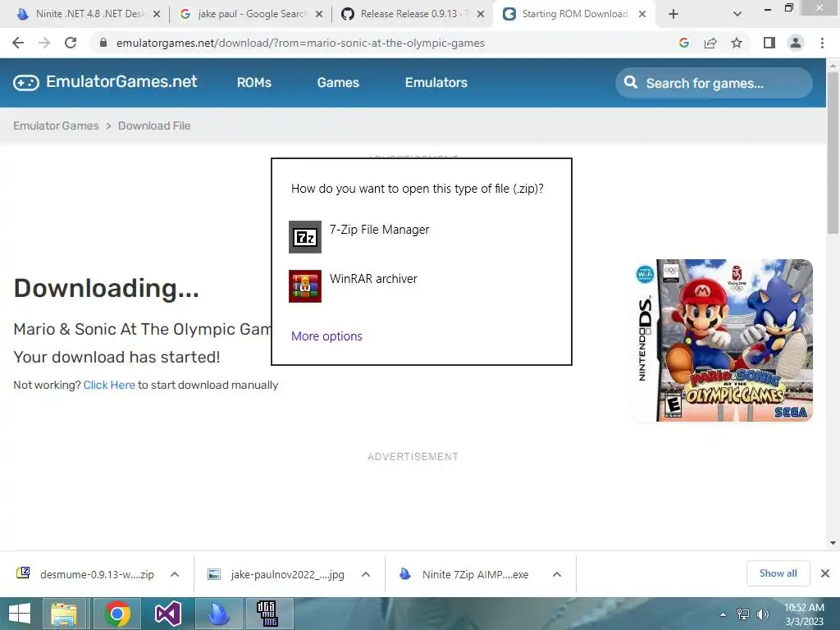Click the network icon in system tray
The height and width of the screenshot is (630, 840).
743,614
